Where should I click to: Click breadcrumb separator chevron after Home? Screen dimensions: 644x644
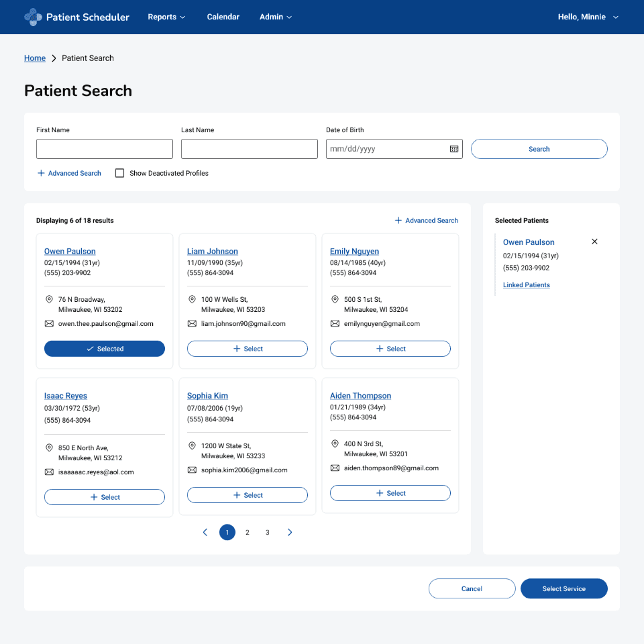pyautogui.click(x=54, y=58)
